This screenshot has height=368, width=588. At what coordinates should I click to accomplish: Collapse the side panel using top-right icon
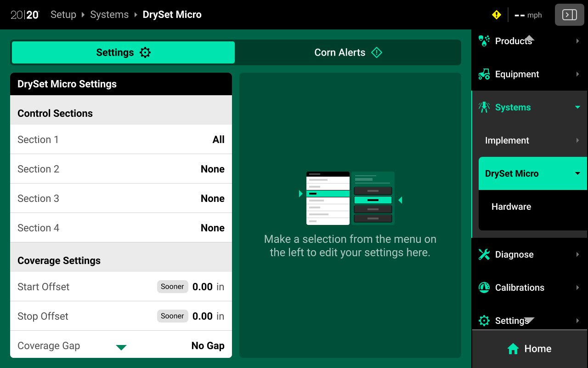coord(569,15)
